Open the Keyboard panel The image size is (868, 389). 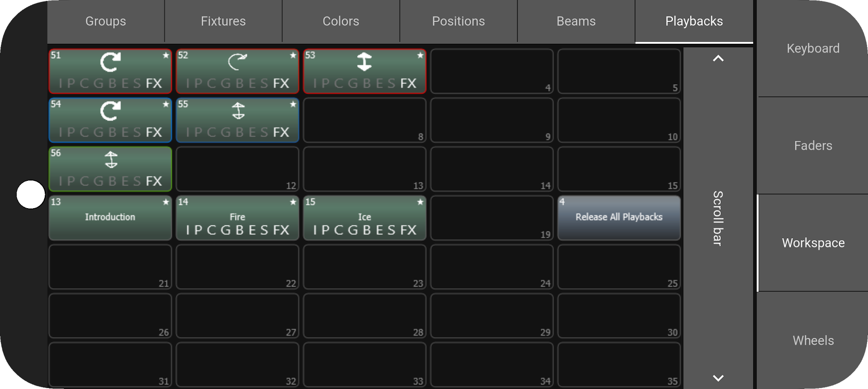(x=813, y=49)
